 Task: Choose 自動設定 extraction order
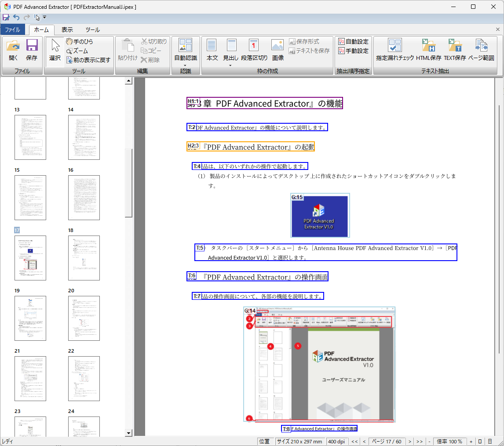tap(353, 41)
